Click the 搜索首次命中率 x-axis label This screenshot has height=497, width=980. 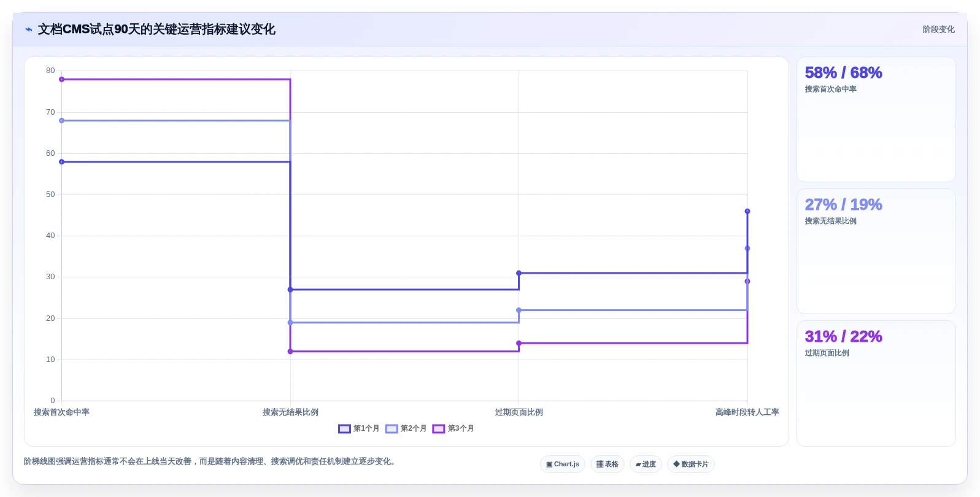[61, 412]
